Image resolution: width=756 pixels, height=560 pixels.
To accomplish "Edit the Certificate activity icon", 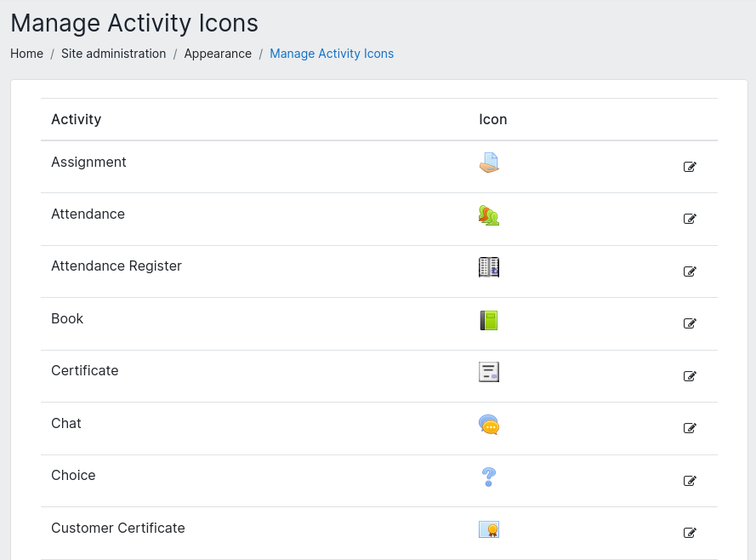I will click(x=690, y=376).
